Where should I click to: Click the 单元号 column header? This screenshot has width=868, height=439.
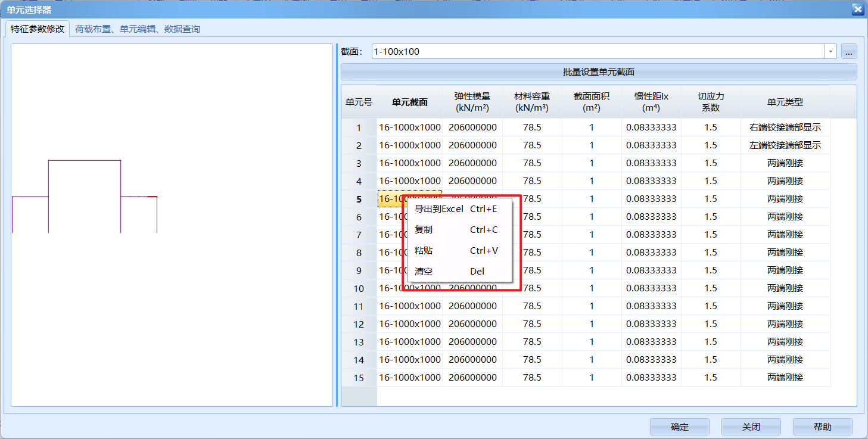pyautogui.click(x=359, y=101)
